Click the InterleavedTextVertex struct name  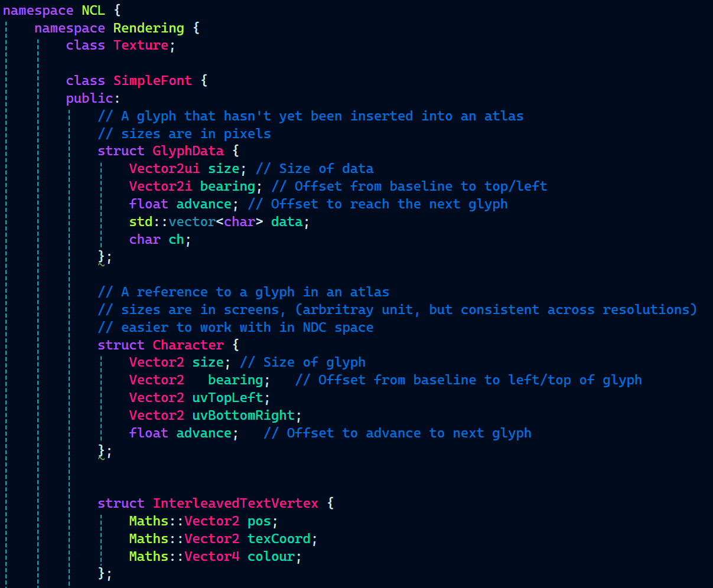click(235, 504)
